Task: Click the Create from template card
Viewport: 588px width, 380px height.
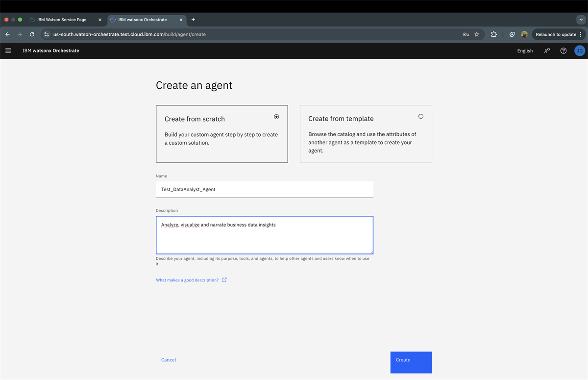Action: (x=366, y=134)
